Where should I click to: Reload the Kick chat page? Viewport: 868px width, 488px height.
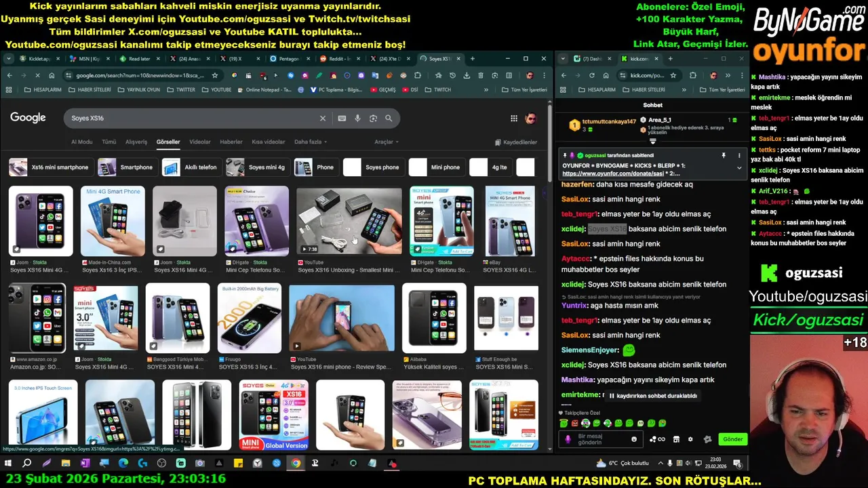click(591, 75)
